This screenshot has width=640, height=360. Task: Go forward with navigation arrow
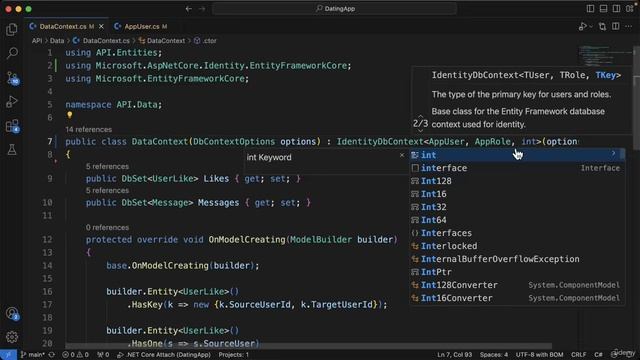pyautogui.click(x=202, y=9)
